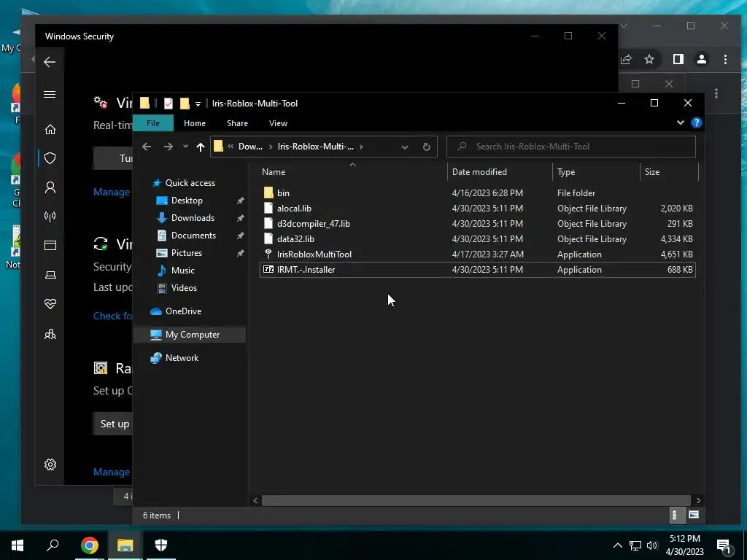Image resolution: width=747 pixels, height=560 pixels.
Task: Expand breadcrumb chevron after Iris-Roblox-Multi folder
Action: (361, 147)
